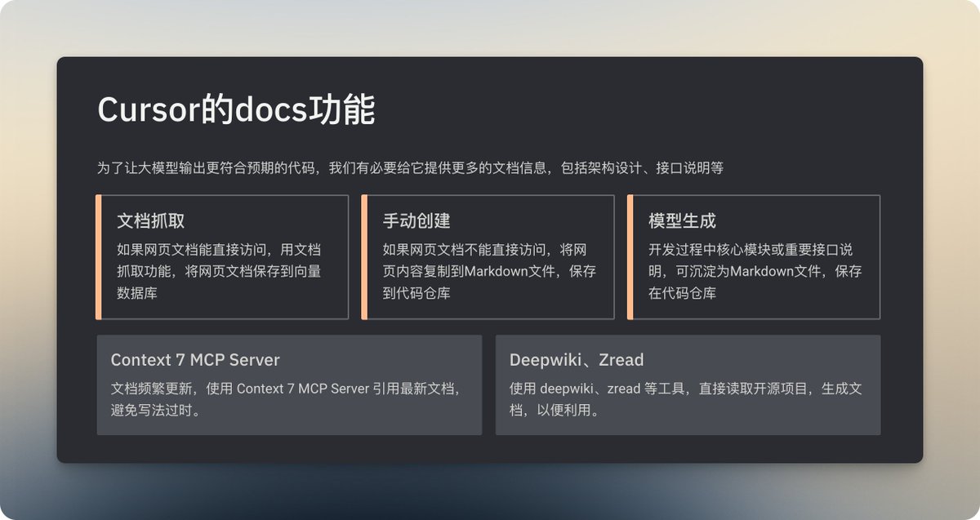This screenshot has width=980, height=520.
Task: Click the slide title "Cursor的docs功能"
Action: coord(236,109)
